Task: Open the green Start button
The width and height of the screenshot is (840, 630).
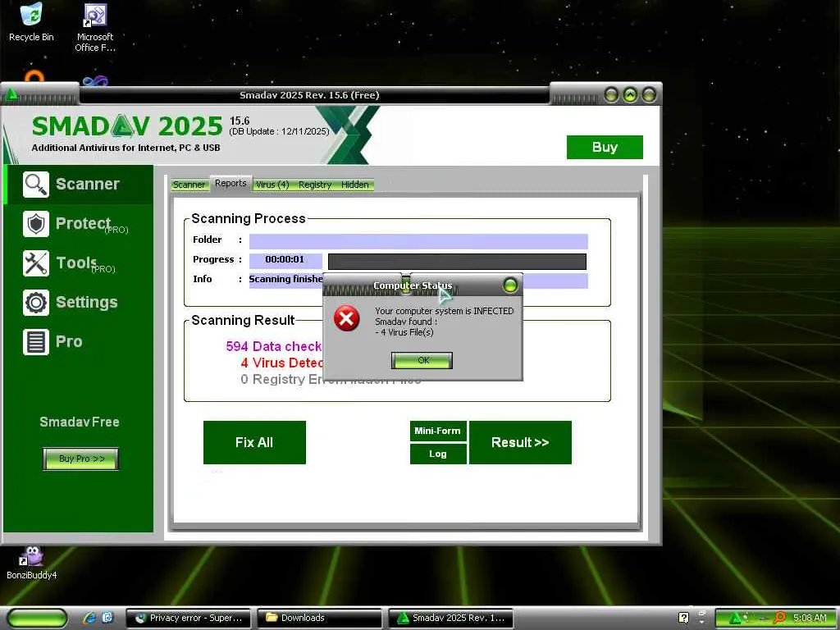Action: 37,618
